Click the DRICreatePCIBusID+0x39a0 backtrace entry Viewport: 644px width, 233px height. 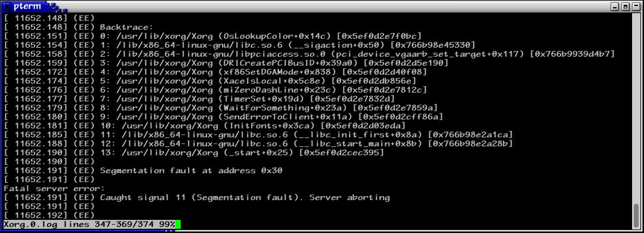pos(226,63)
